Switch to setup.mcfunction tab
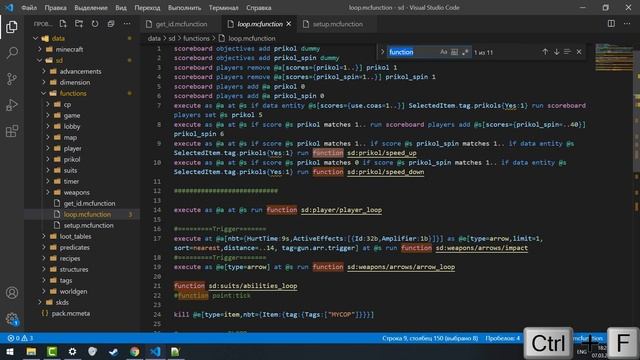Image resolution: width=640 pixels, height=360 pixels. click(x=338, y=24)
